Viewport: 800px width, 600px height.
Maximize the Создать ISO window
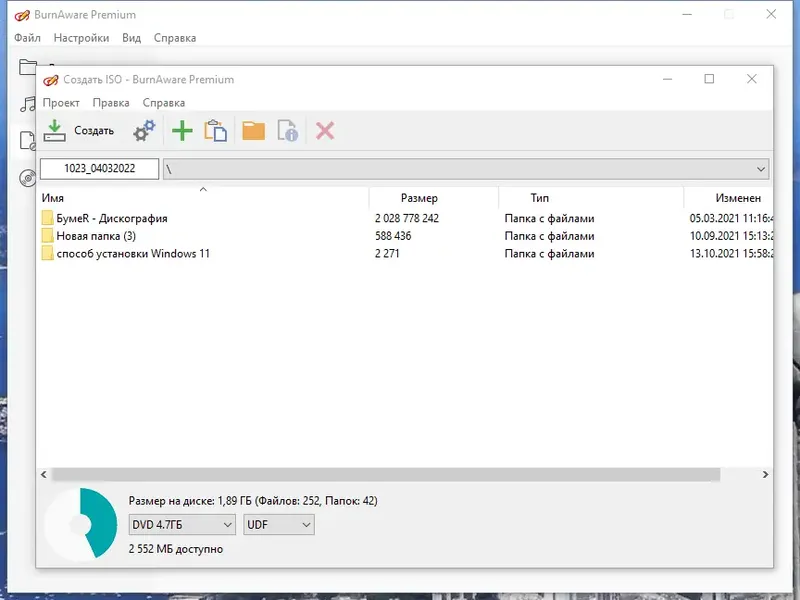point(709,79)
